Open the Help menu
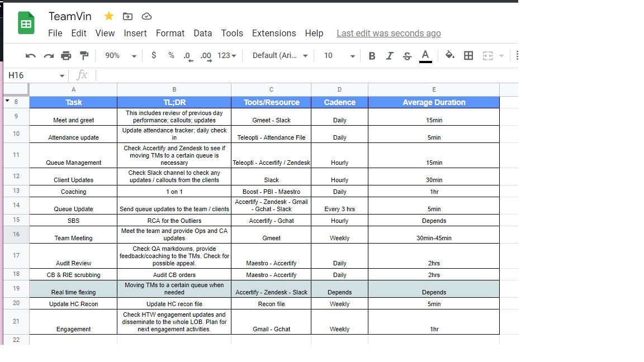Image resolution: width=644 pixels, height=362 pixels. 314,34
